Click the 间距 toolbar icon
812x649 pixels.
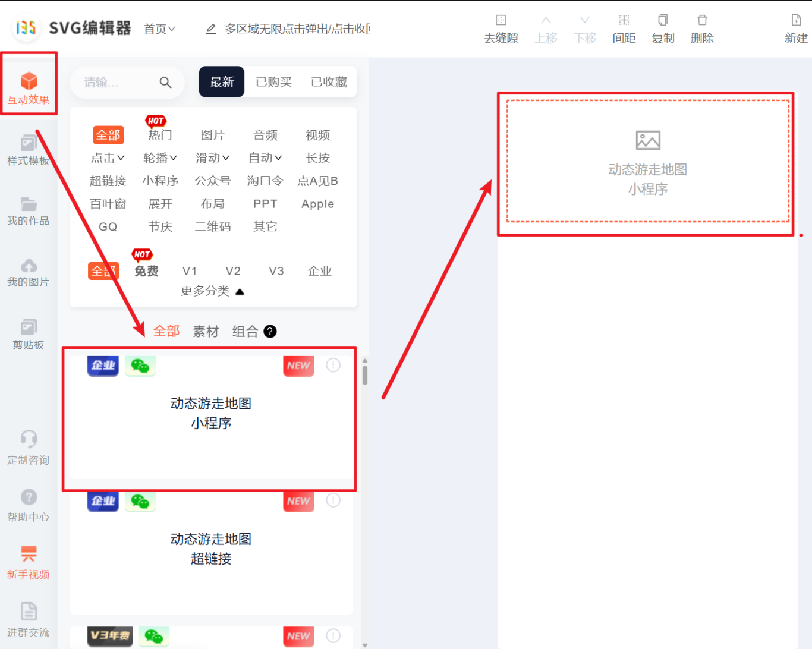(x=624, y=20)
